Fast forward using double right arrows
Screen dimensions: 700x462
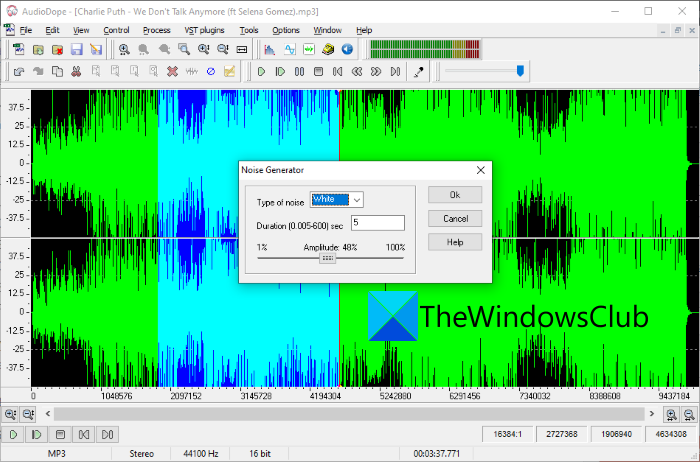pos(376,71)
